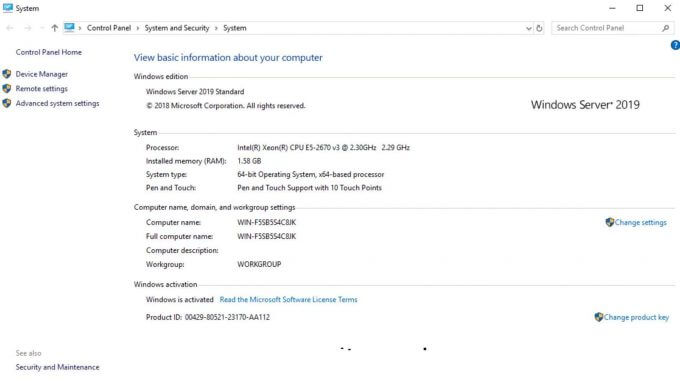
Task: Click Change settings link
Action: pos(641,223)
